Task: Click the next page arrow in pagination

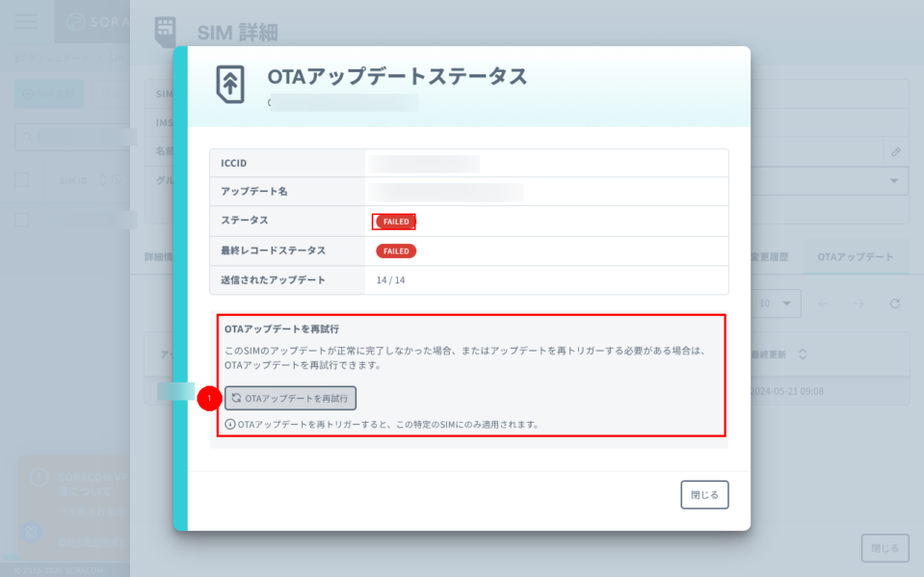Action: 859,302
